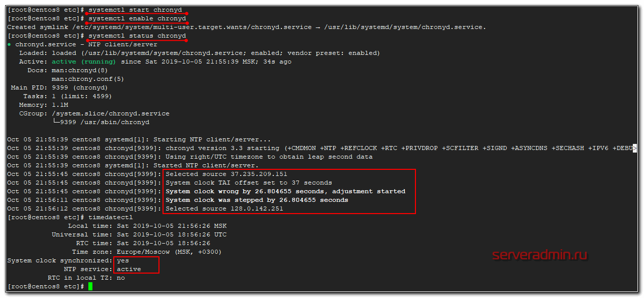Click the green status dot beside chronyd.service

[10, 45]
